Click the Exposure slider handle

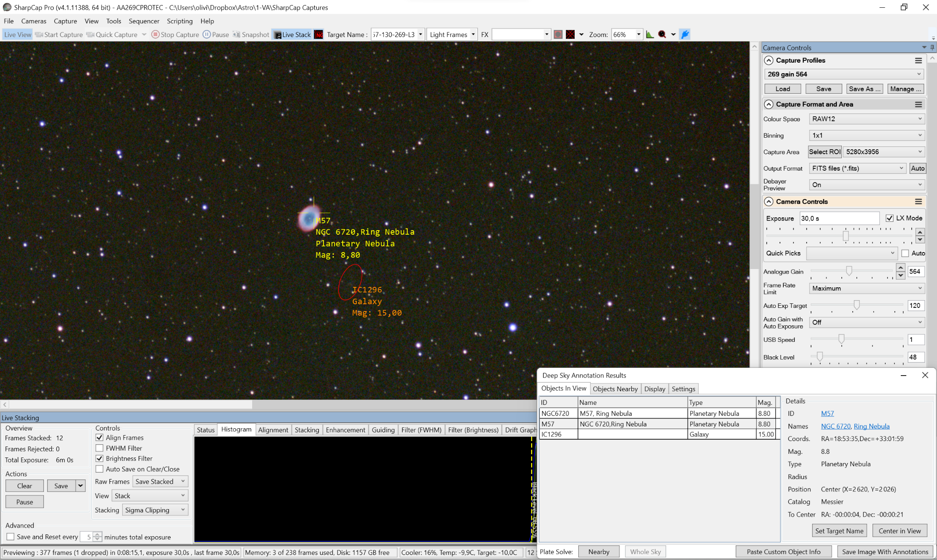pyautogui.click(x=845, y=236)
